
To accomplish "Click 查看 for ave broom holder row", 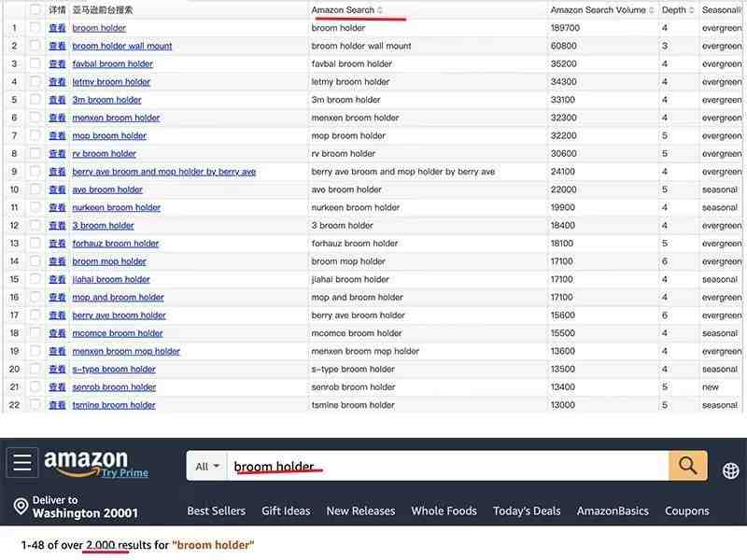I will [57, 189].
